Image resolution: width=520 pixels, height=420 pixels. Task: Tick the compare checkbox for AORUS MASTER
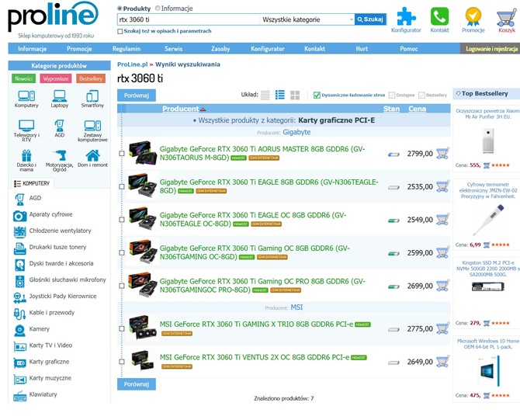(122, 154)
